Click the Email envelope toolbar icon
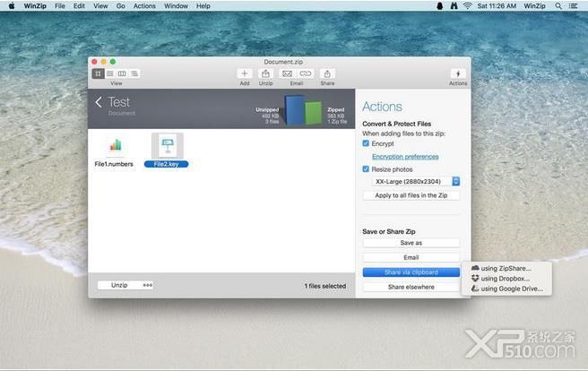The height and width of the screenshot is (371, 588). [287, 73]
